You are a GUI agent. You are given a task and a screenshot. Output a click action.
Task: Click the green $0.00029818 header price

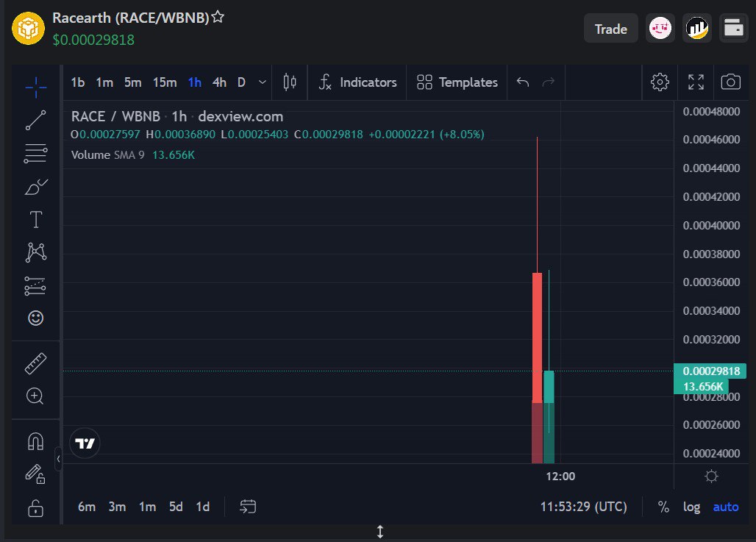[x=93, y=40]
